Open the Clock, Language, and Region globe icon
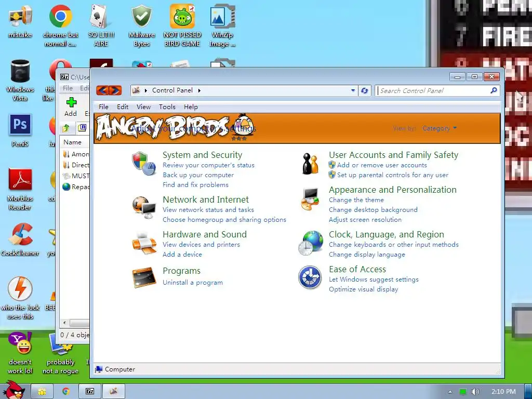 (x=310, y=243)
